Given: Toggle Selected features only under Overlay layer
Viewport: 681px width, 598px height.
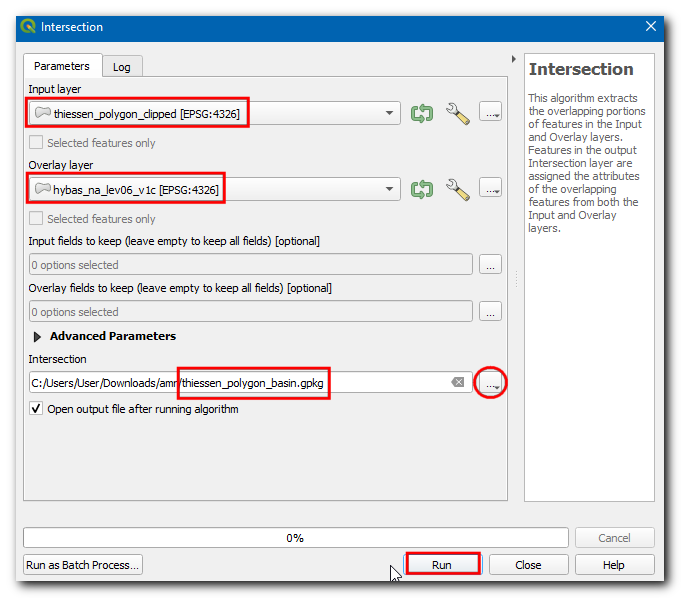Looking at the screenshot, I should click(37, 219).
